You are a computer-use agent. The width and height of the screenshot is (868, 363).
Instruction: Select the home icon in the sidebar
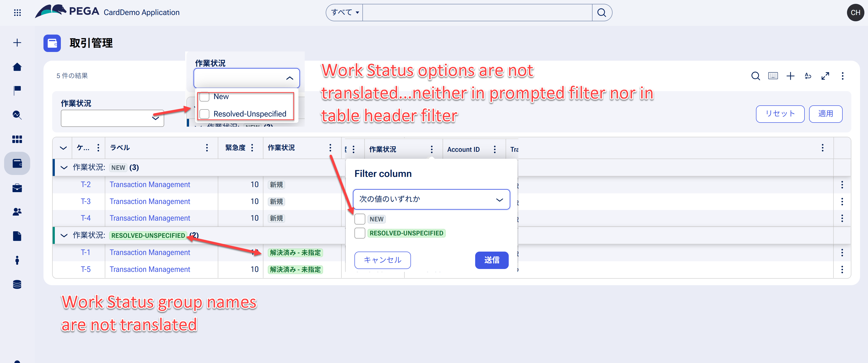(x=17, y=67)
